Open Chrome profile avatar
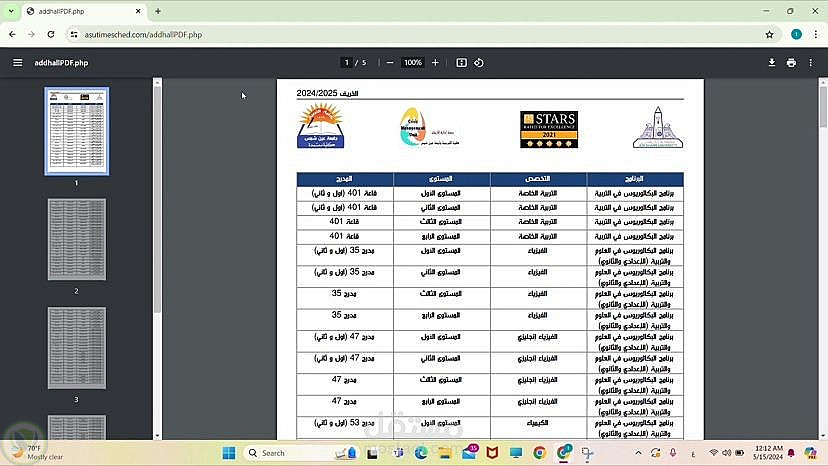 point(796,35)
